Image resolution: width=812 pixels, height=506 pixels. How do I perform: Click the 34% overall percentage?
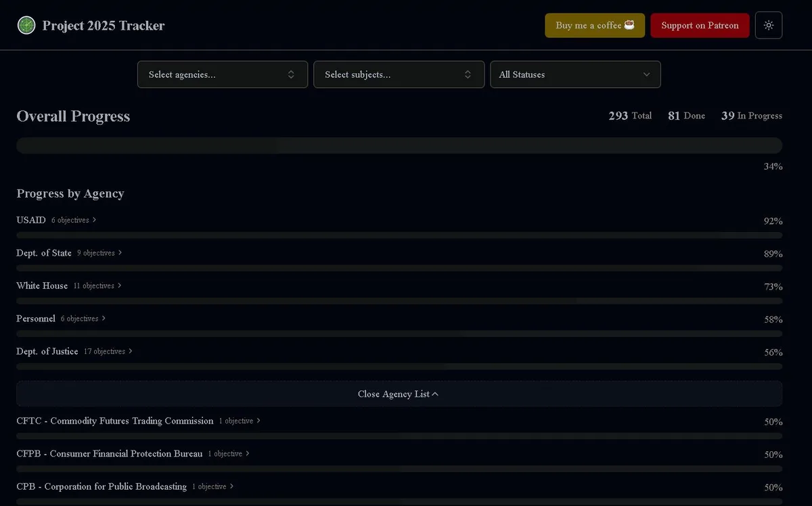pyautogui.click(x=773, y=166)
